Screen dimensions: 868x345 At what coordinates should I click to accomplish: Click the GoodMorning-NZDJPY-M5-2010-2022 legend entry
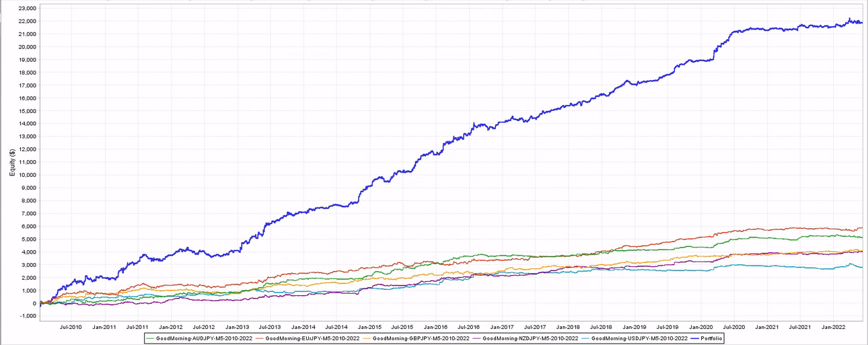coord(524,338)
